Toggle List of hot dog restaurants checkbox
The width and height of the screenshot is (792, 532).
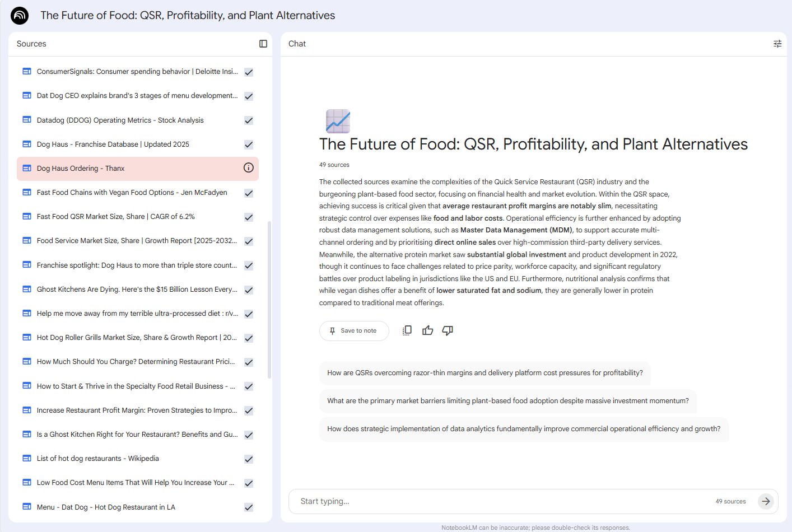tap(249, 459)
